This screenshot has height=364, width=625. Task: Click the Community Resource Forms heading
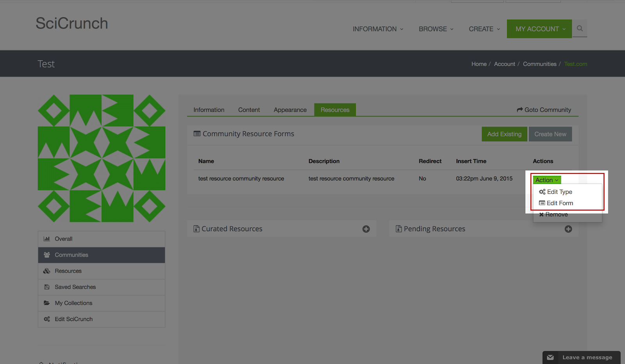248,134
